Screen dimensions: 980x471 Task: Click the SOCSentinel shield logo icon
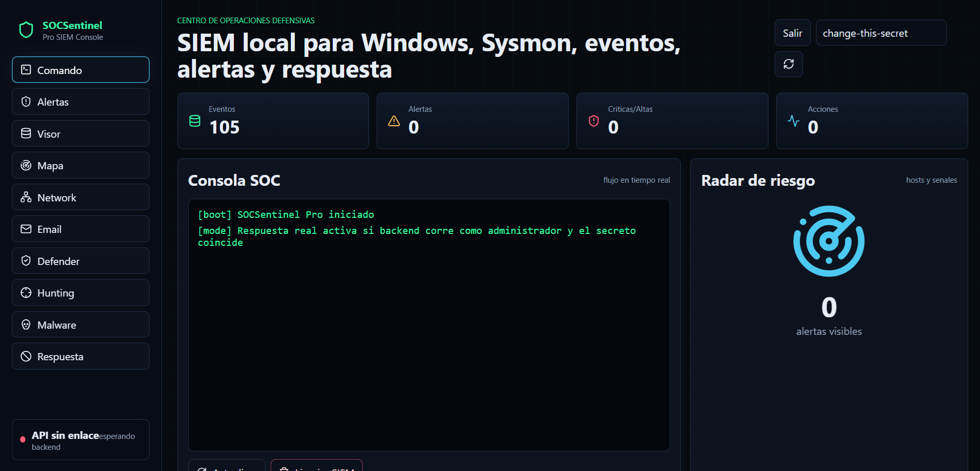pos(26,30)
